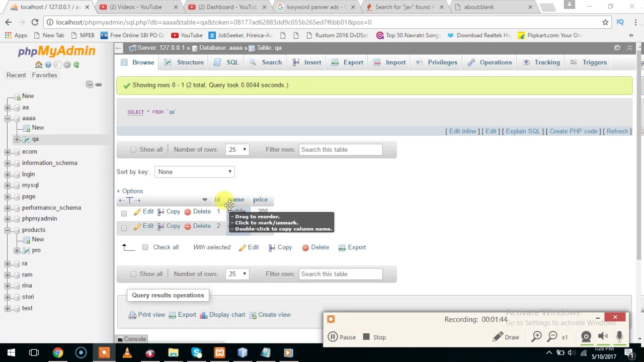Open the Console bar at bottom

132,339
